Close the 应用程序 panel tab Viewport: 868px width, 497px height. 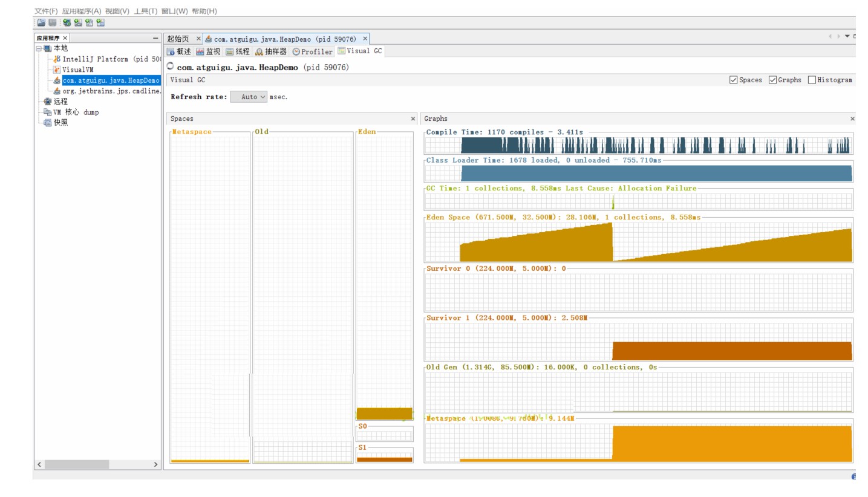[x=65, y=38]
